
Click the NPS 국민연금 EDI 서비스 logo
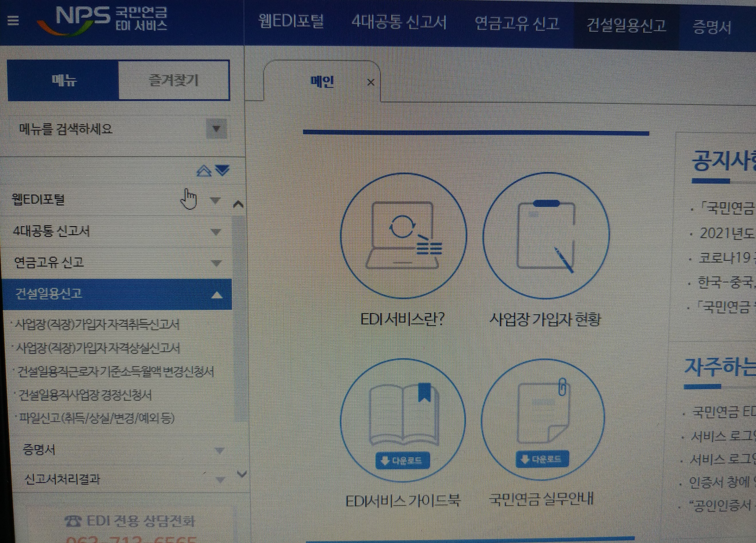coord(102,20)
